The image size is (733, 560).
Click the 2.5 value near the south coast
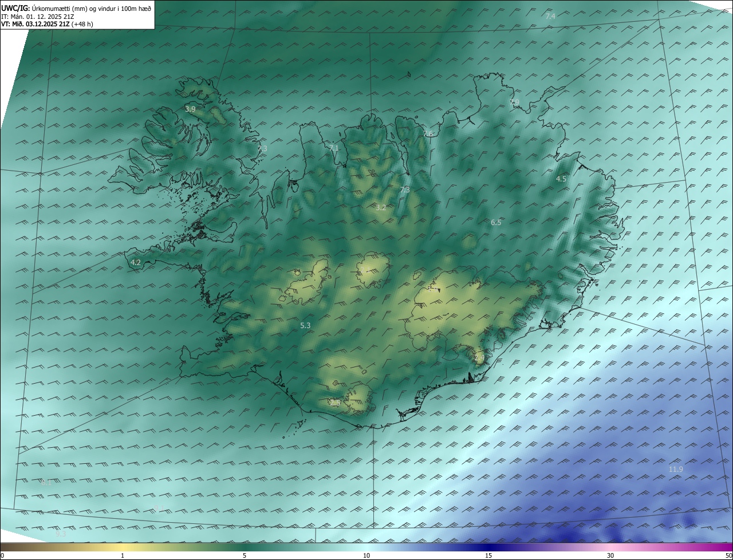(x=335, y=403)
